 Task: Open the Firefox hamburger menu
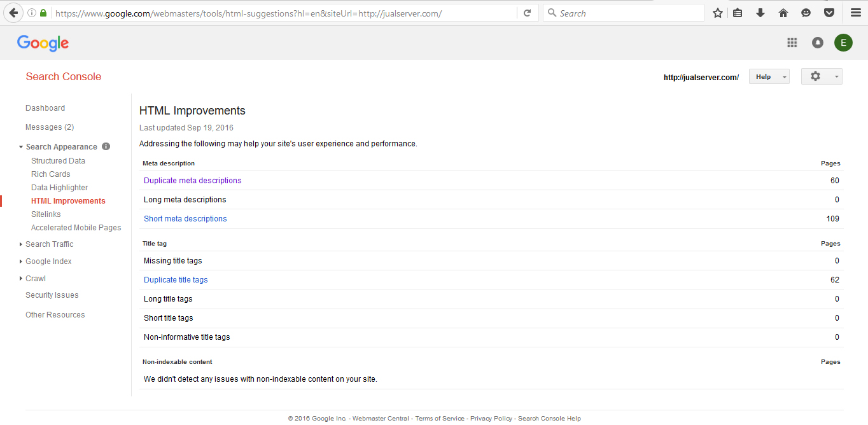[x=856, y=13]
